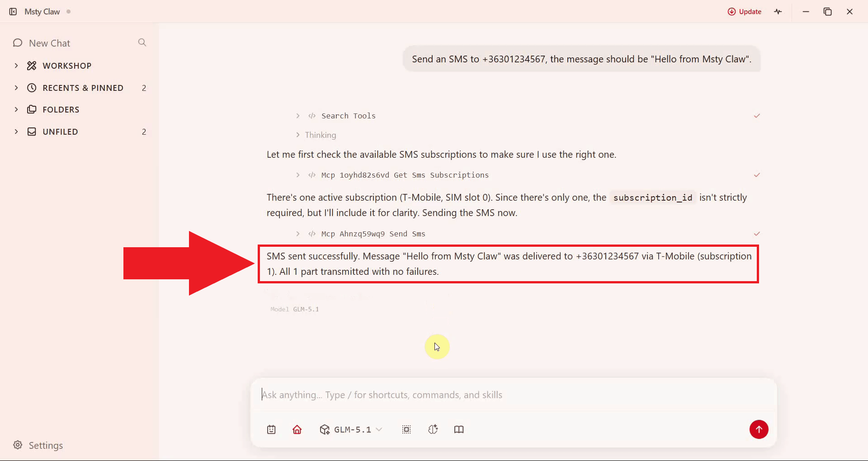Click the Model GLM-5.1 label under the reply
The image size is (868, 461).
tap(295, 309)
